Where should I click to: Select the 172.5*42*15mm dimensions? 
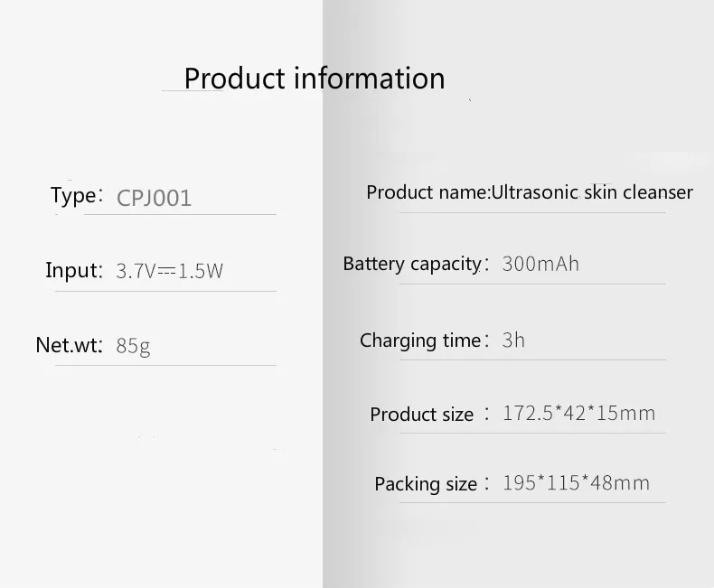[x=578, y=414]
